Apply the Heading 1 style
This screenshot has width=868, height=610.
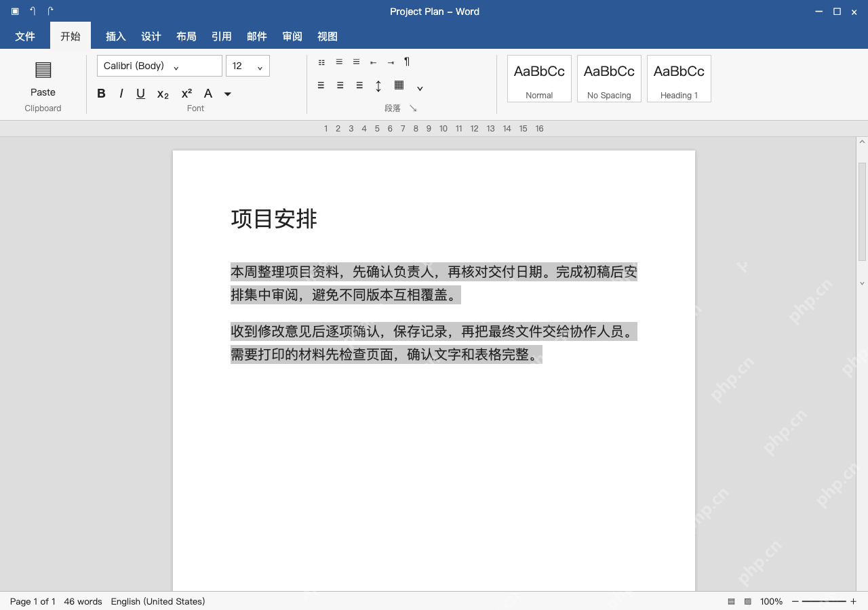[x=679, y=79]
